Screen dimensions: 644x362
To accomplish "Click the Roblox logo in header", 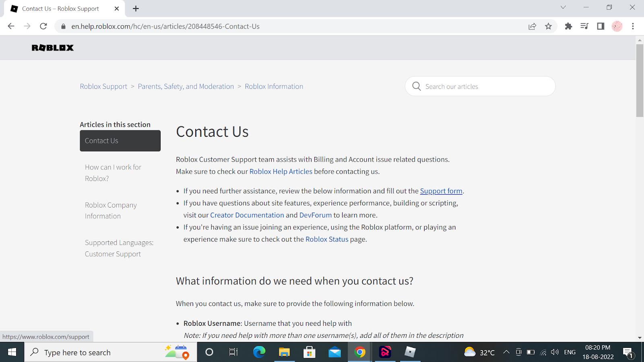I will [53, 48].
